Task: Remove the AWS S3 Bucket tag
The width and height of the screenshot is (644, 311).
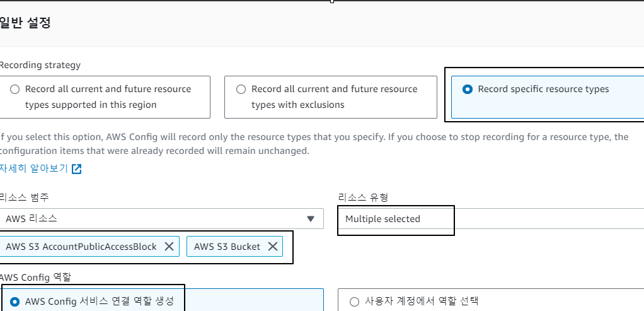Action: pos(273,247)
